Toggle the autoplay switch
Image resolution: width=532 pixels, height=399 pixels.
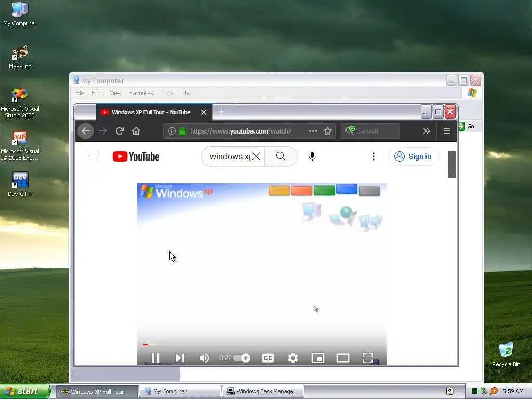tap(242, 358)
